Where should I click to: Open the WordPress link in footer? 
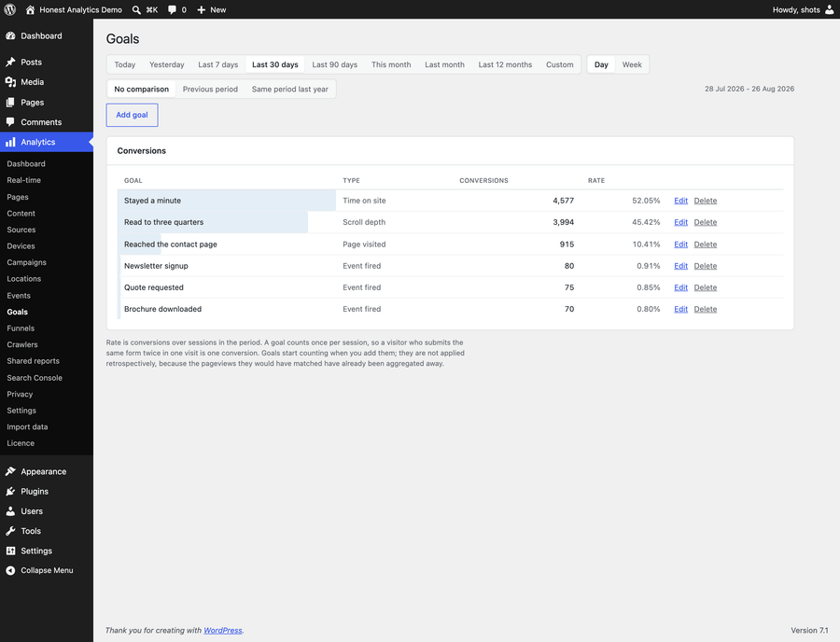[223, 630]
